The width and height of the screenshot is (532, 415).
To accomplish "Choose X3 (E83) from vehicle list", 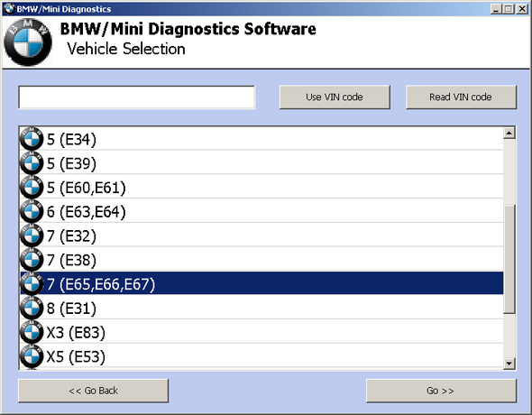I will 261,331.
